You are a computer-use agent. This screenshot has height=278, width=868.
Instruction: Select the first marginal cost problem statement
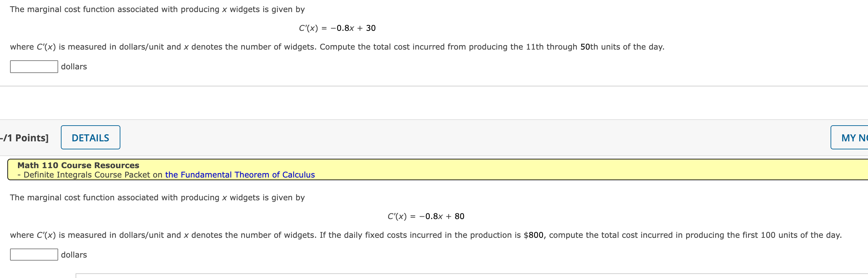[157, 9]
